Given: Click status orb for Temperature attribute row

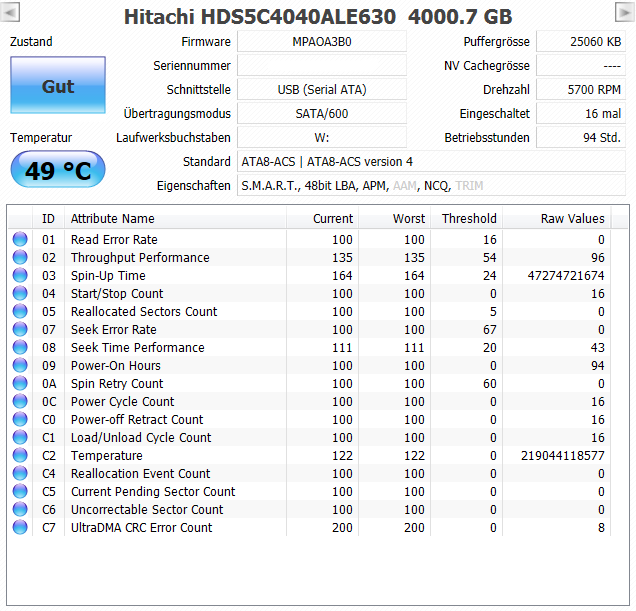Looking at the screenshot, I should point(20,455).
